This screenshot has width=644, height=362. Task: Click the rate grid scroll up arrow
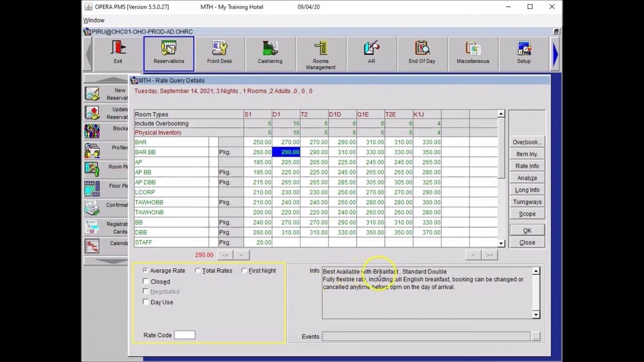click(x=501, y=115)
